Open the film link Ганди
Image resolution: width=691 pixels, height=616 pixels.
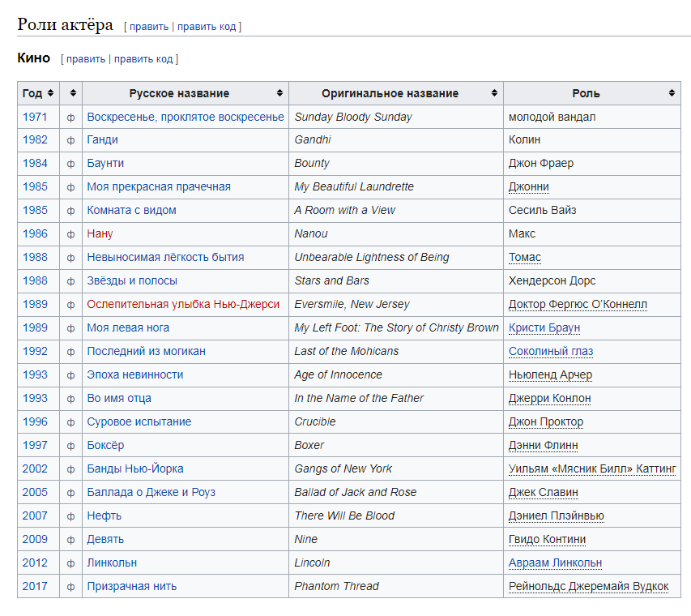tap(102, 139)
